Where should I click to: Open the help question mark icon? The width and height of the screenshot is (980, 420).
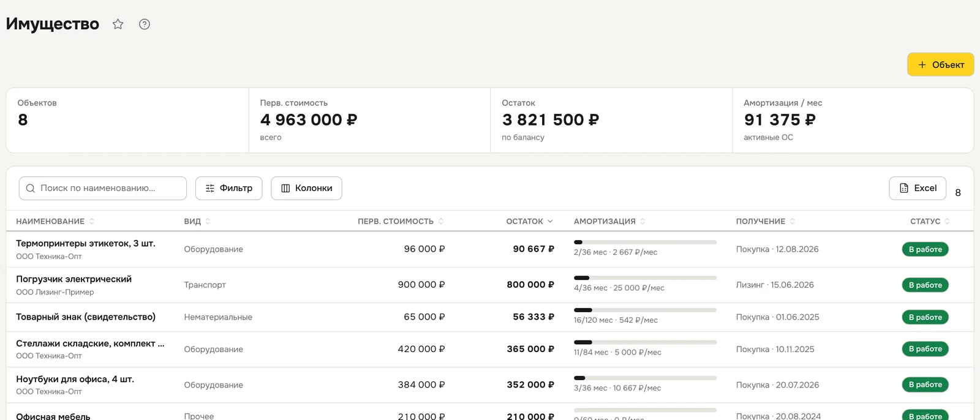click(145, 24)
